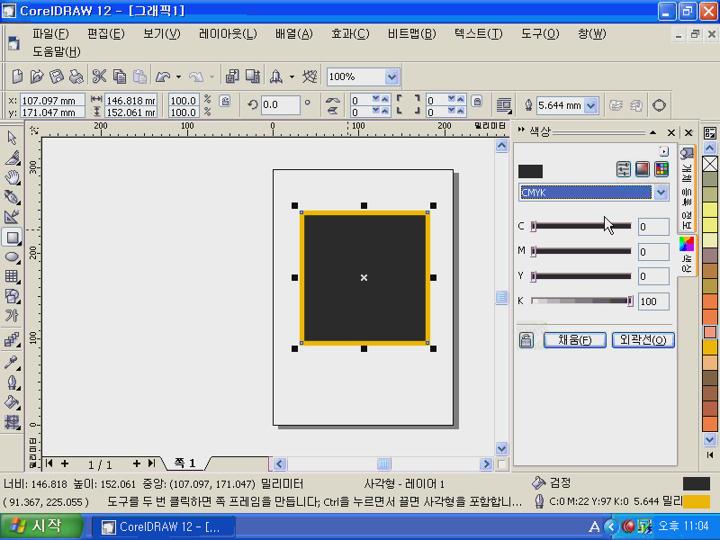720x540 pixels.
Task: Select the Graph paper tool
Action: click(12, 277)
